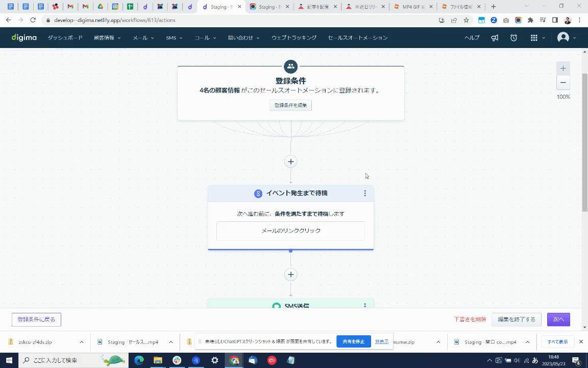Click 登録条件を編集 button

tap(290, 105)
